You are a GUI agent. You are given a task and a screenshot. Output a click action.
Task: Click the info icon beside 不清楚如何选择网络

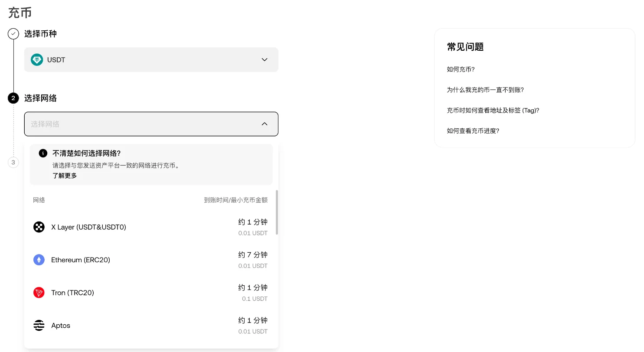click(43, 153)
